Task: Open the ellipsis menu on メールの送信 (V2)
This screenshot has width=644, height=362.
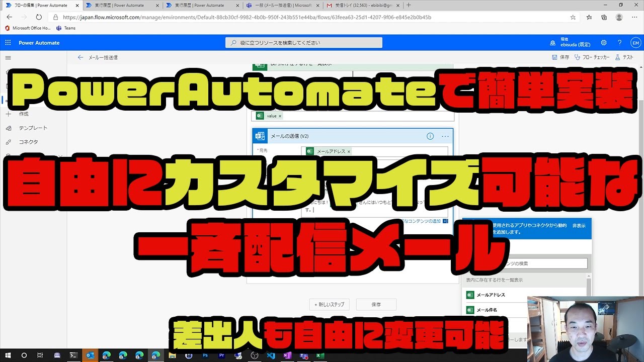Action: click(445, 136)
